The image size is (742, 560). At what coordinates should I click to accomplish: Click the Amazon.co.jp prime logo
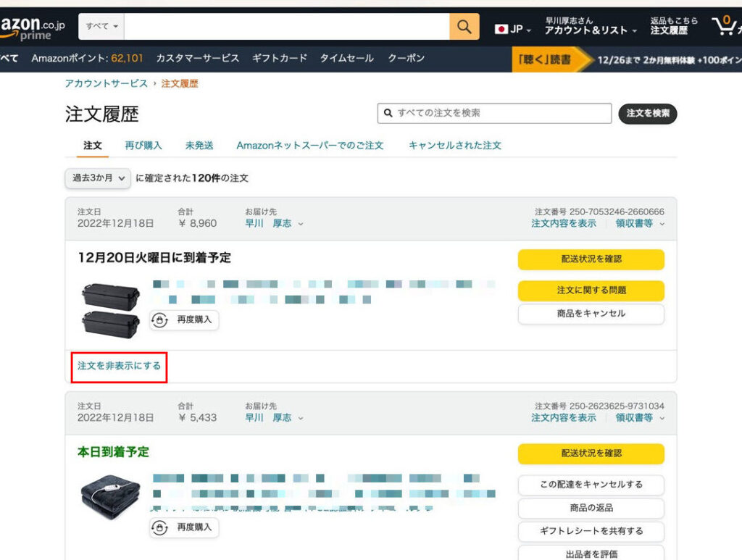[x=33, y=28]
